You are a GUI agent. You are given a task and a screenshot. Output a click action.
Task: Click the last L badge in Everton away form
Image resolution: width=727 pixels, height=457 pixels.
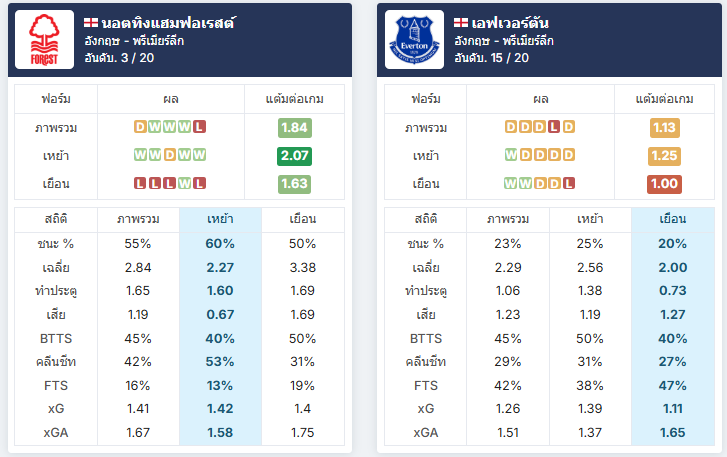(x=569, y=184)
